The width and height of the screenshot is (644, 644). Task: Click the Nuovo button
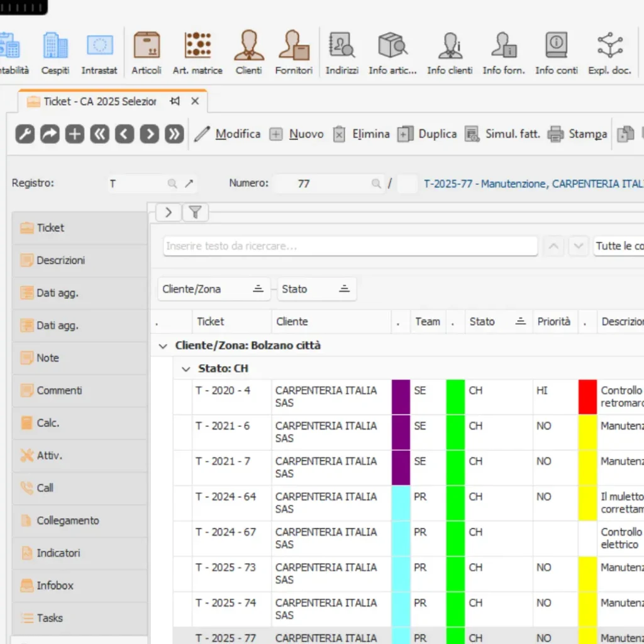tap(297, 135)
